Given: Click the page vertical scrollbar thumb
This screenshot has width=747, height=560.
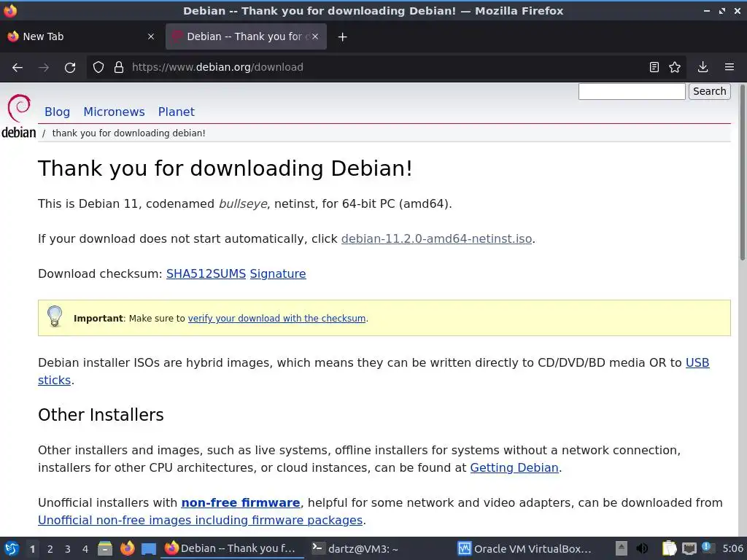Looking at the screenshot, I should 742,172.
